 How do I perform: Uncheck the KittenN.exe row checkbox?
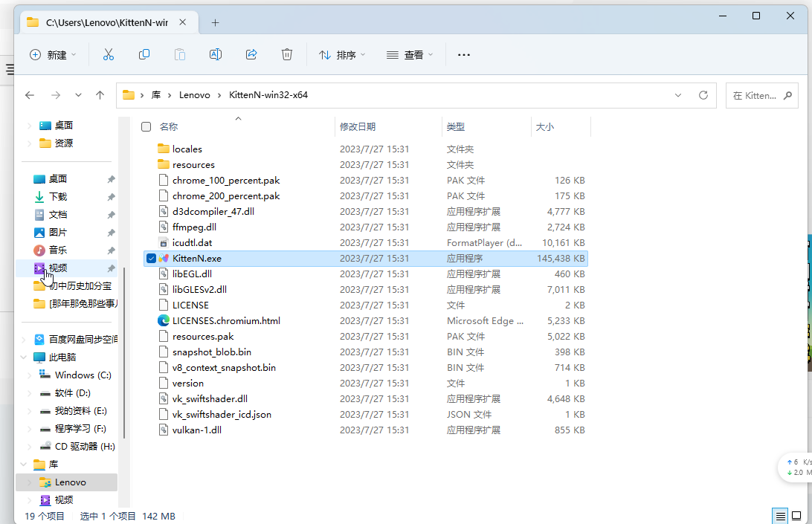pos(151,259)
